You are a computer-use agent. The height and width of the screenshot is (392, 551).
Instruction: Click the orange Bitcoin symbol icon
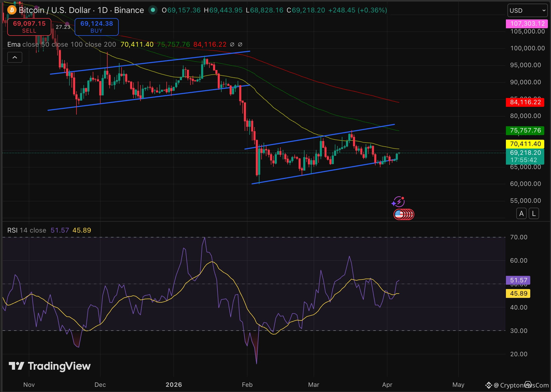[12, 10]
